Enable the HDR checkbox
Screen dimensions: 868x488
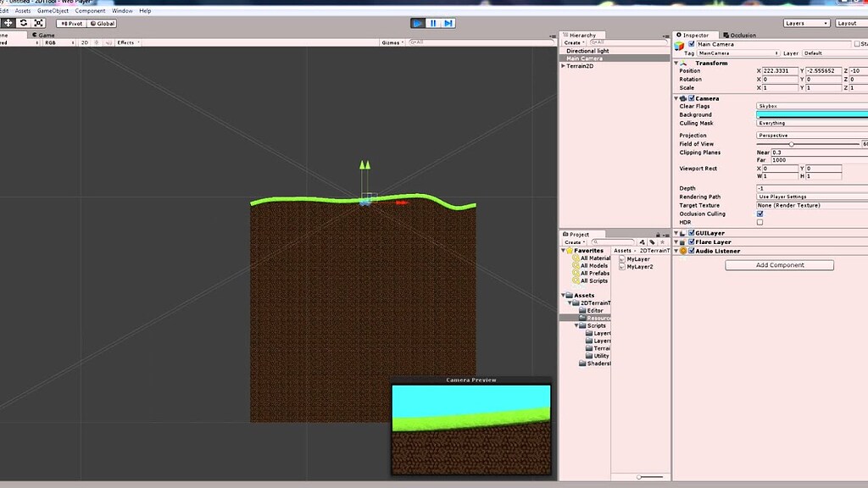[x=759, y=222]
